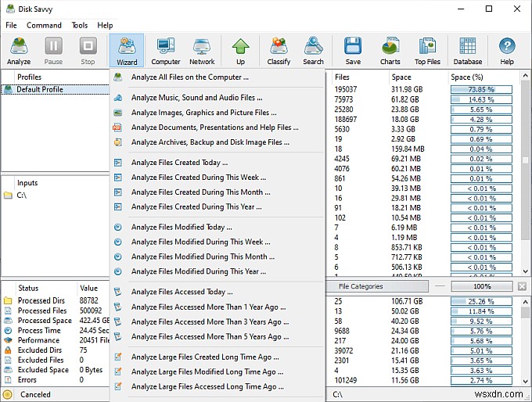Click the Search toolbar icon

pyautogui.click(x=313, y=51)
